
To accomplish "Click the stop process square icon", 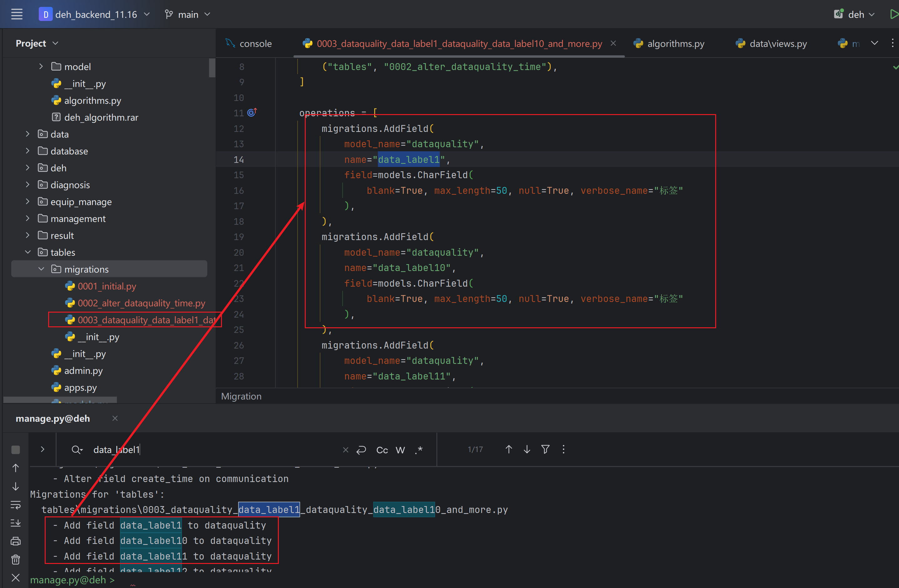I will point(16,450).
